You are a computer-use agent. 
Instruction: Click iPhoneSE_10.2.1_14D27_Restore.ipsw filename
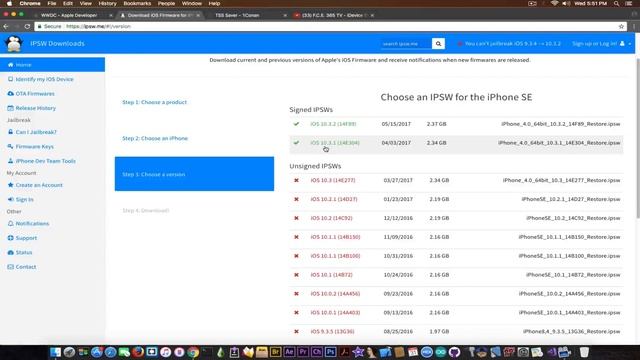[x=571, y=199]
